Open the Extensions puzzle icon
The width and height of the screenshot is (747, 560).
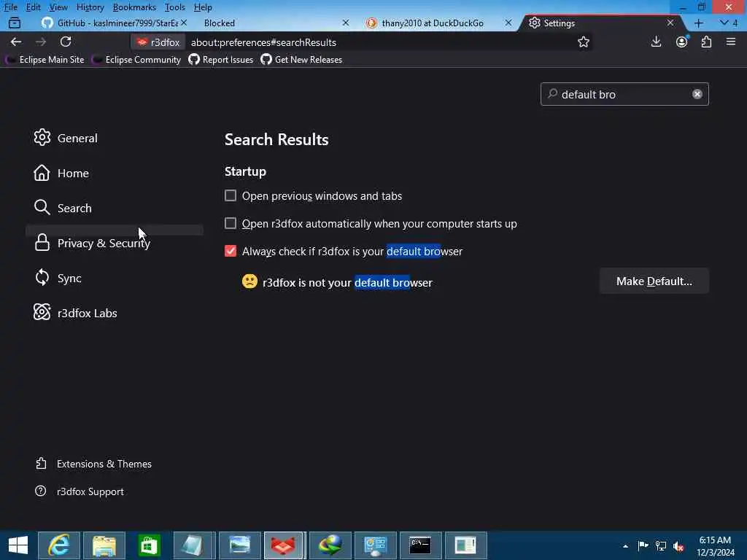pyautogui.click(x=706, y=42)
